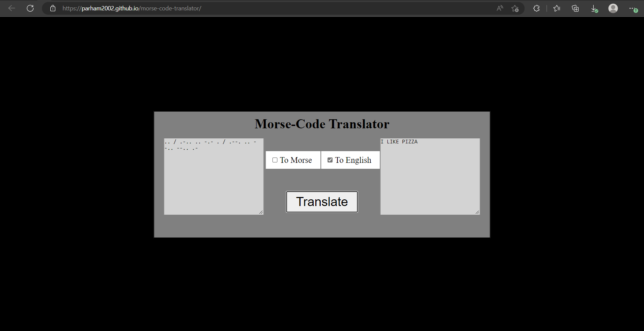
Task: Enable the To Morse checkbox
Action: coord(275,160)
